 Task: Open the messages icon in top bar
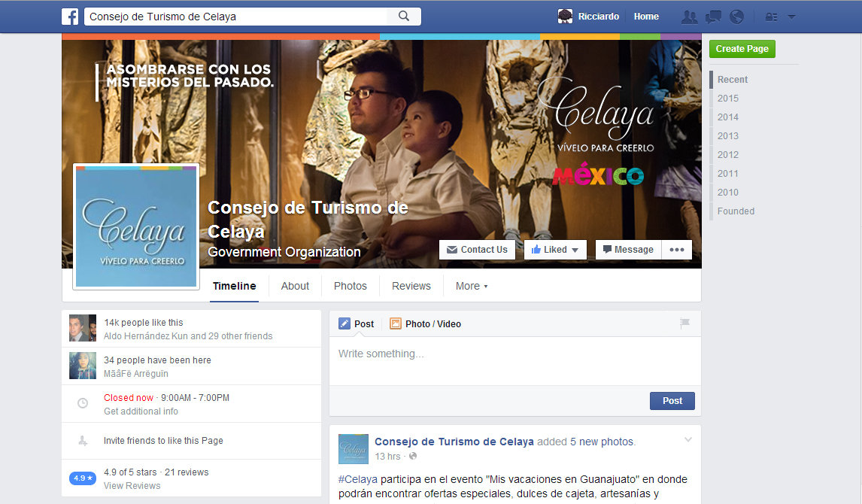(x=713, y=17)
